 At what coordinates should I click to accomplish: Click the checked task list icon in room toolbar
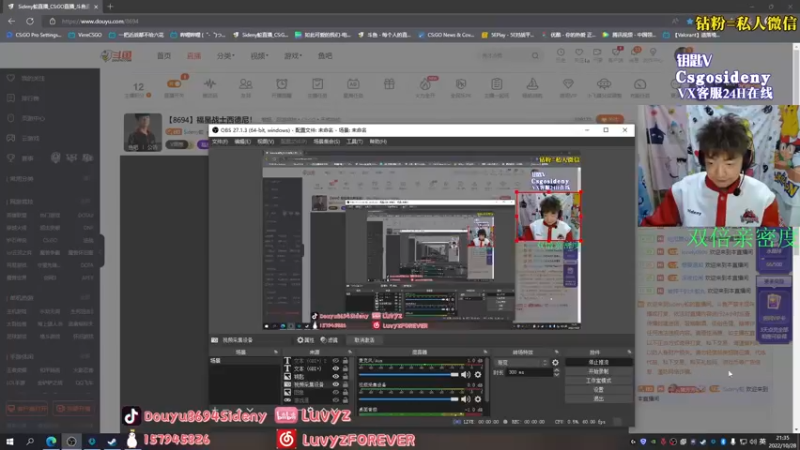point(317,84)
